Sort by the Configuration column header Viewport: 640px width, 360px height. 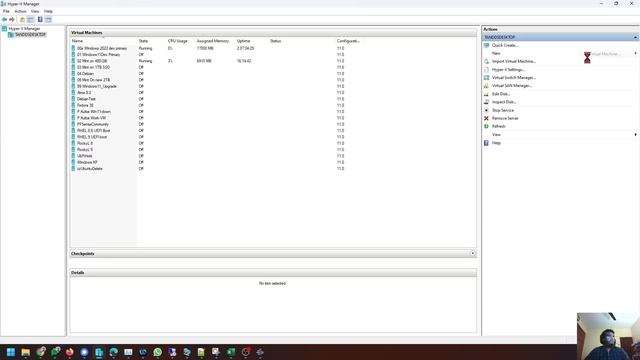click(348, 41)
